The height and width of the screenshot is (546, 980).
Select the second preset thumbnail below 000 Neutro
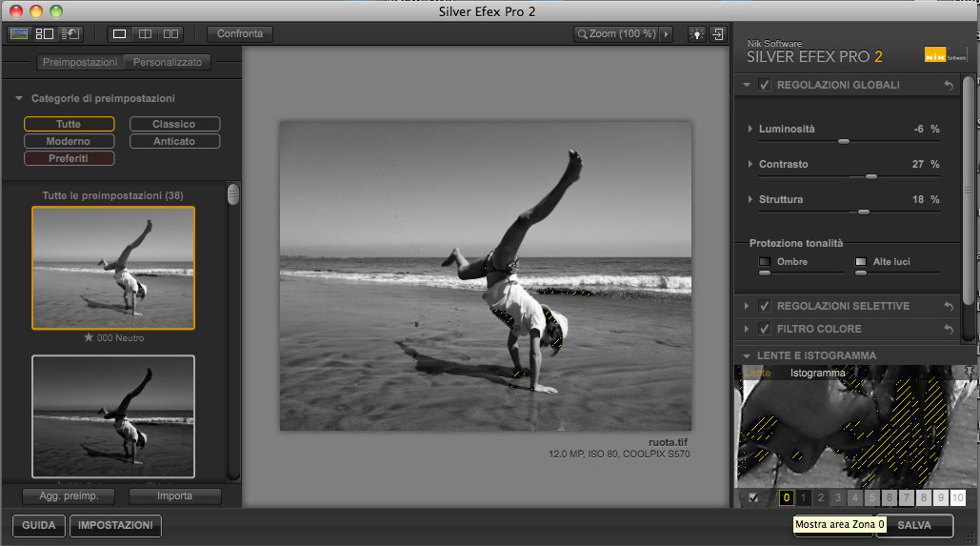pyautogui.click(x=113, y=416)
